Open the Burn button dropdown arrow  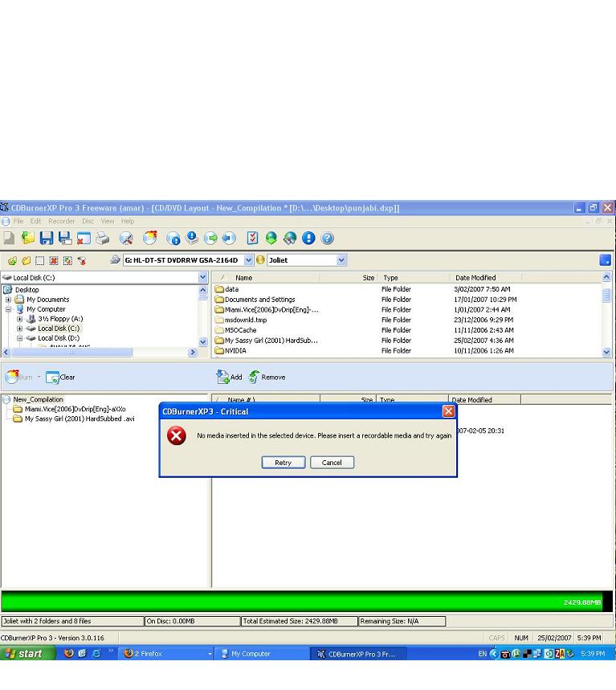point(39,377)
